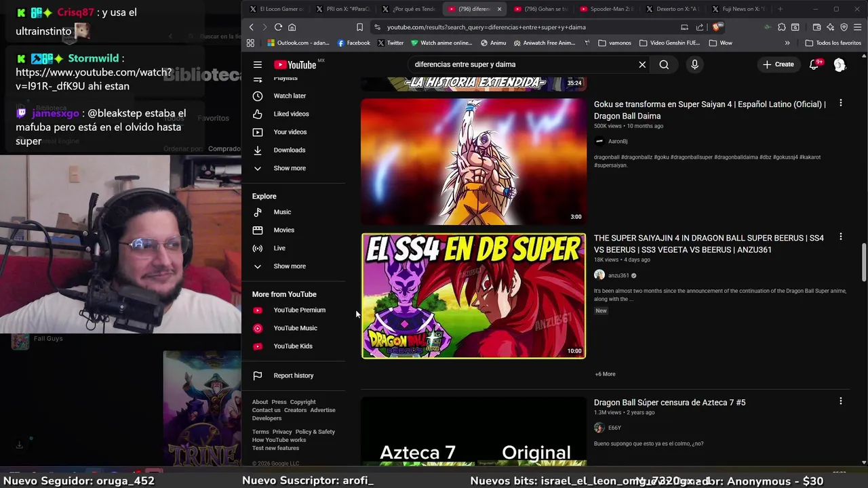Viewport: 868px width, 488px height.
Task: Open the vamonos bookmarks folder
Action: click(614, 43)
